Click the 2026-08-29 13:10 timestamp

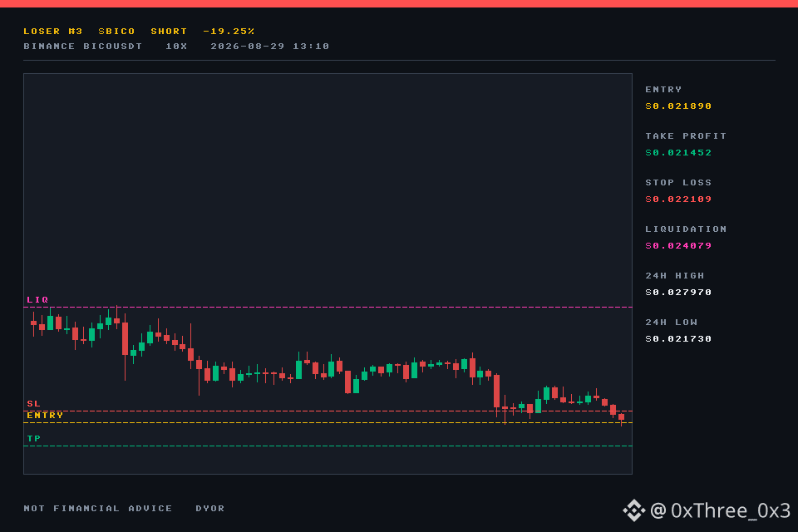[269, 47]
